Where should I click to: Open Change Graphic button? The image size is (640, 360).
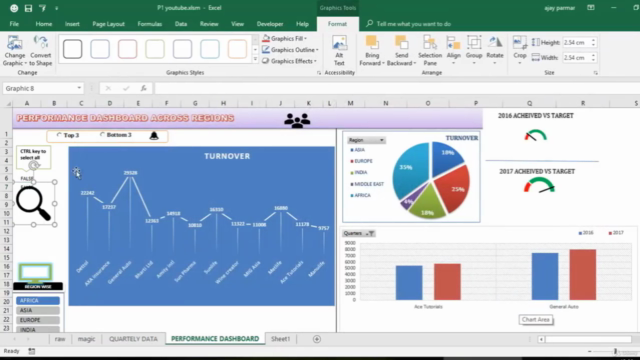pos(15,51)
